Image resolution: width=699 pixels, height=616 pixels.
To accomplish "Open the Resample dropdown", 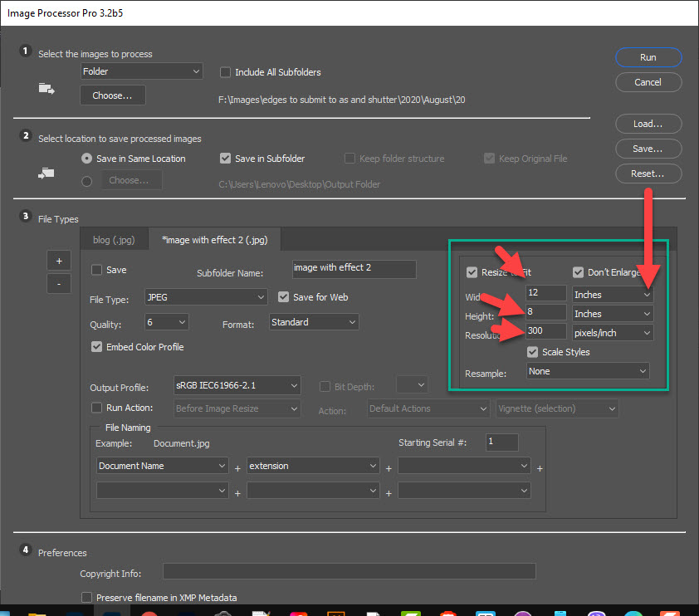I will coord(587,370).
